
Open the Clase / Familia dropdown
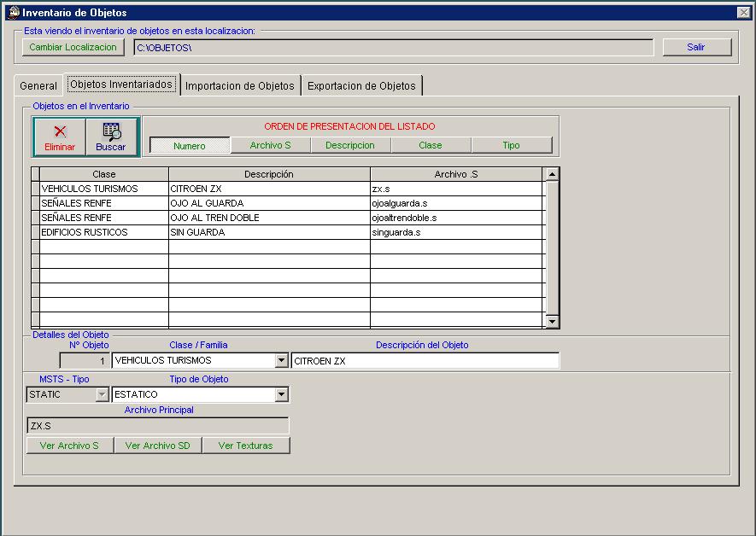(x=281, y=360)
